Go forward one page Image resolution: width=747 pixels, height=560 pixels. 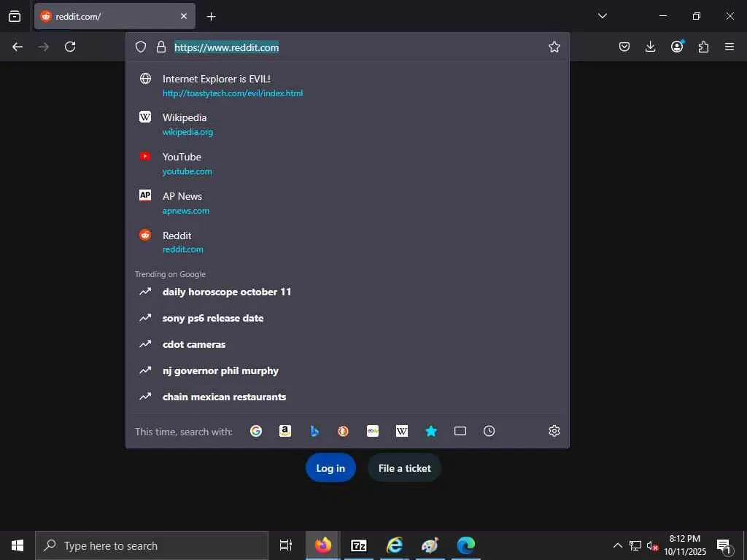click(x=43, y=47)
